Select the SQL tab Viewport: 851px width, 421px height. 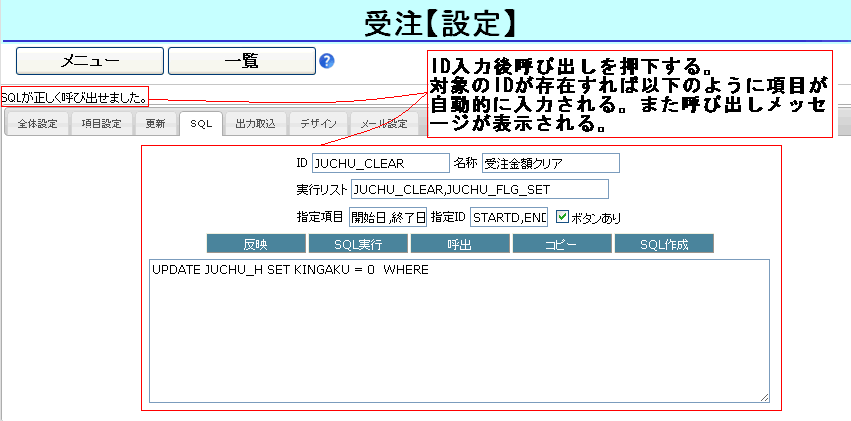pos(201,124)
